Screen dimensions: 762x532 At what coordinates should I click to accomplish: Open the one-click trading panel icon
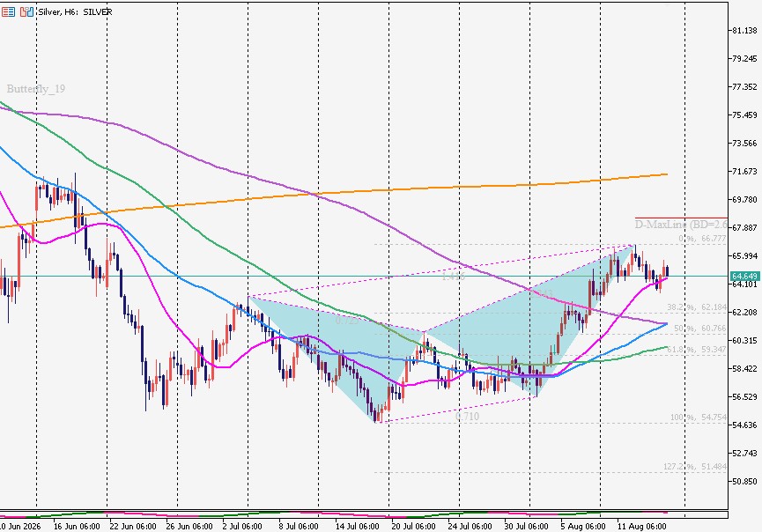26,11
